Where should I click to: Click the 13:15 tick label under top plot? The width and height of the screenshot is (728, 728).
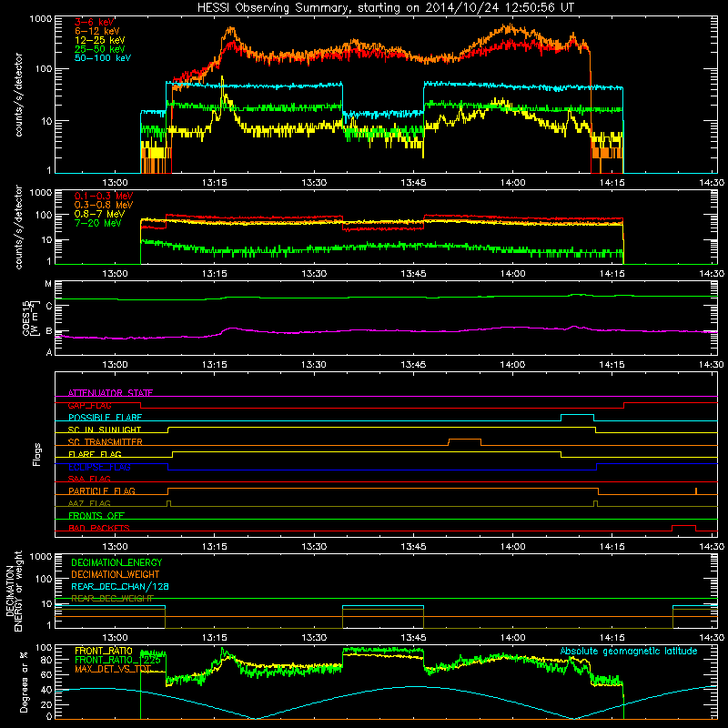215,183
